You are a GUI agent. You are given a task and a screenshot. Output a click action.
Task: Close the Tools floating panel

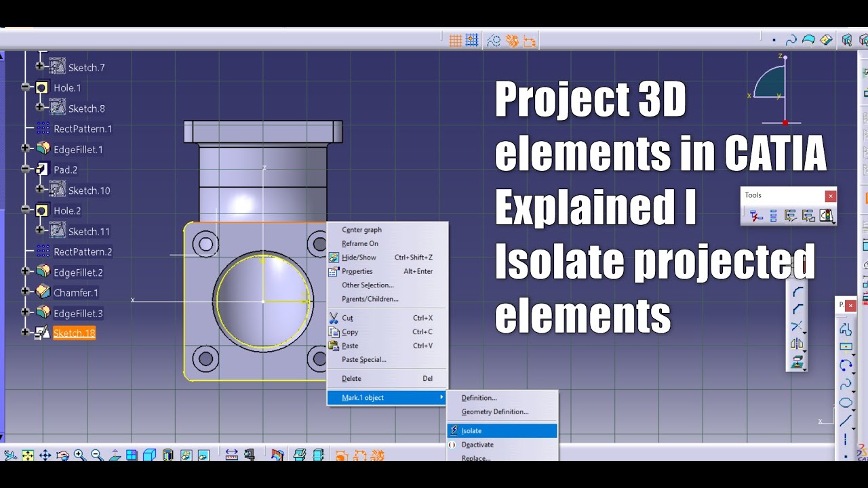[830, 196]
